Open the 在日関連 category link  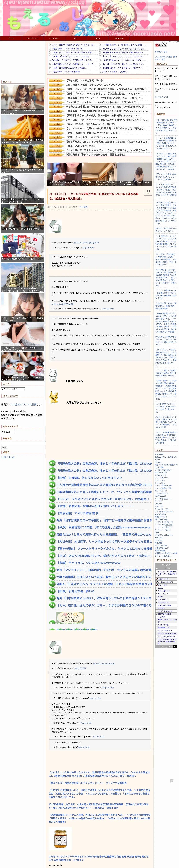pyautogui.click(x=83, y=207)
